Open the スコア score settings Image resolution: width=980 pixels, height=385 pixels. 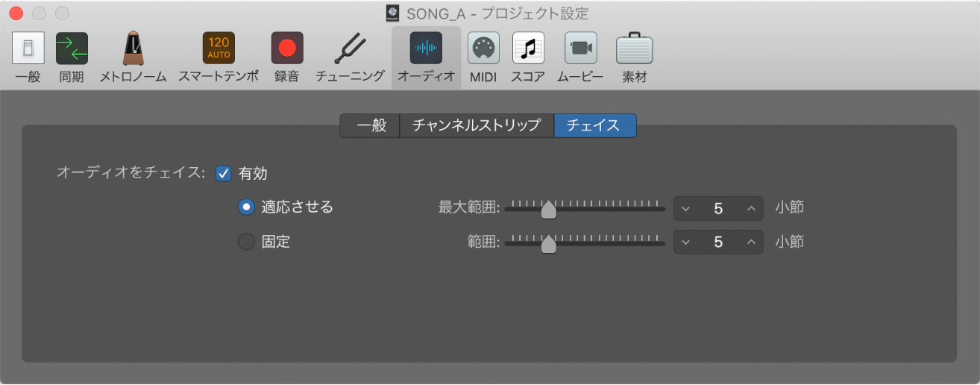(528, 57)
